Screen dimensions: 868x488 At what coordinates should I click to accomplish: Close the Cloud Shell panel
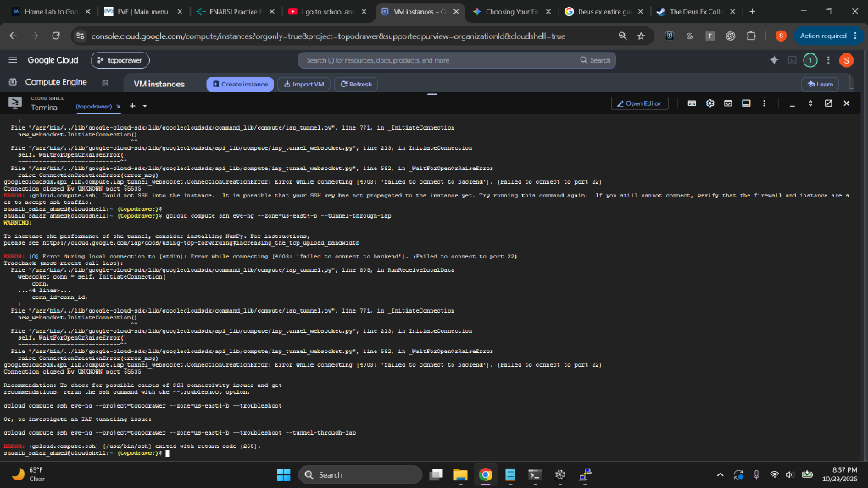847,103
